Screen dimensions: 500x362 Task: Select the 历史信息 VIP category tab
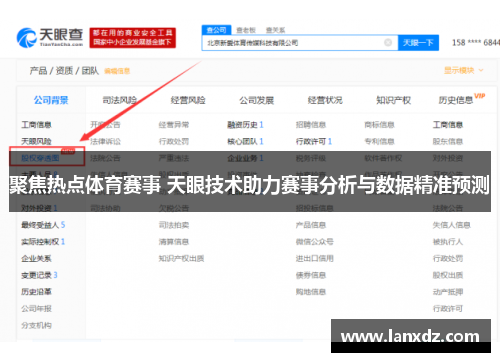point(462,99)
